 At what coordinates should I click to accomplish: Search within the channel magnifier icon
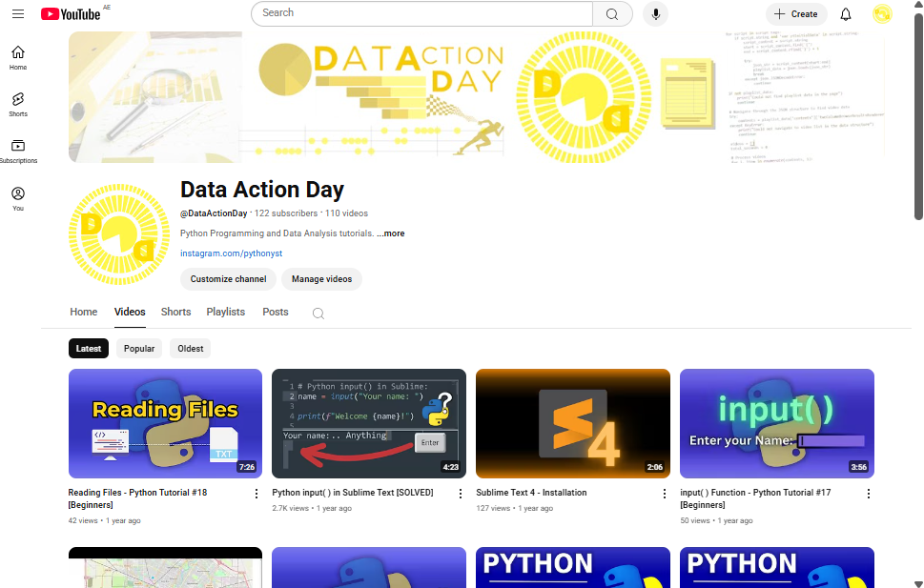318,314
